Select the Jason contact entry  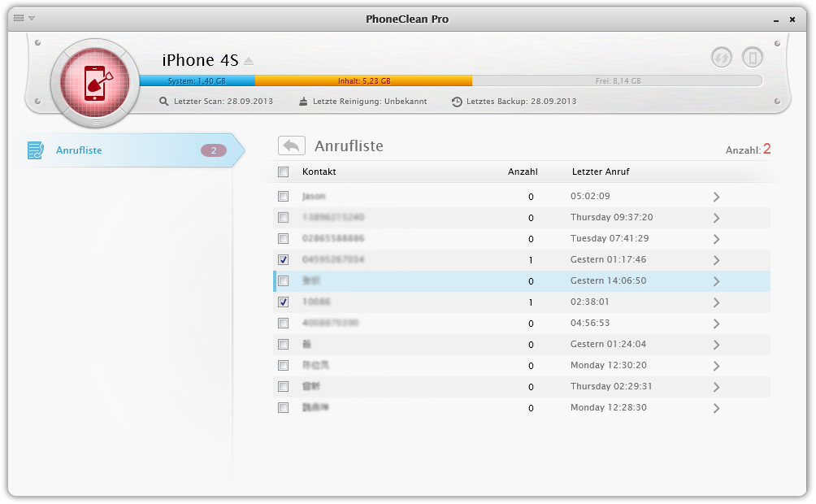[314, 196]
